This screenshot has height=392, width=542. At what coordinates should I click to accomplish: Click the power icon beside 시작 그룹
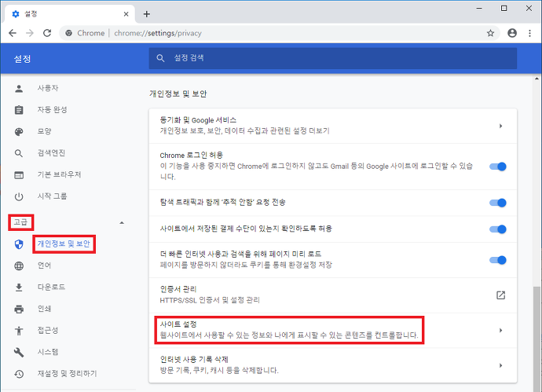(x=19, y=196)
